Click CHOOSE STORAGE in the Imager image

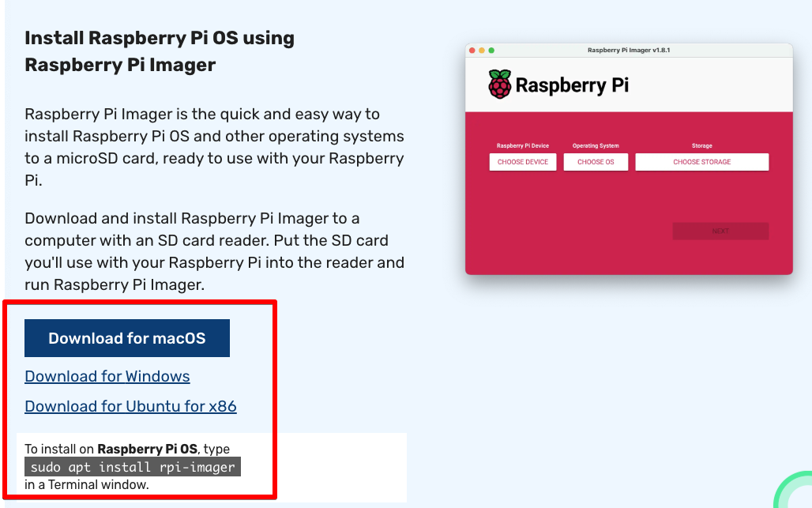[x=701, y=162]
